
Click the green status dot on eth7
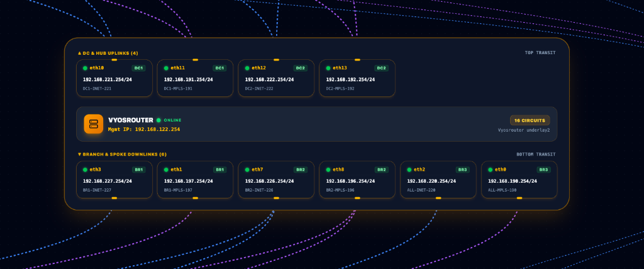pos(247,169)
